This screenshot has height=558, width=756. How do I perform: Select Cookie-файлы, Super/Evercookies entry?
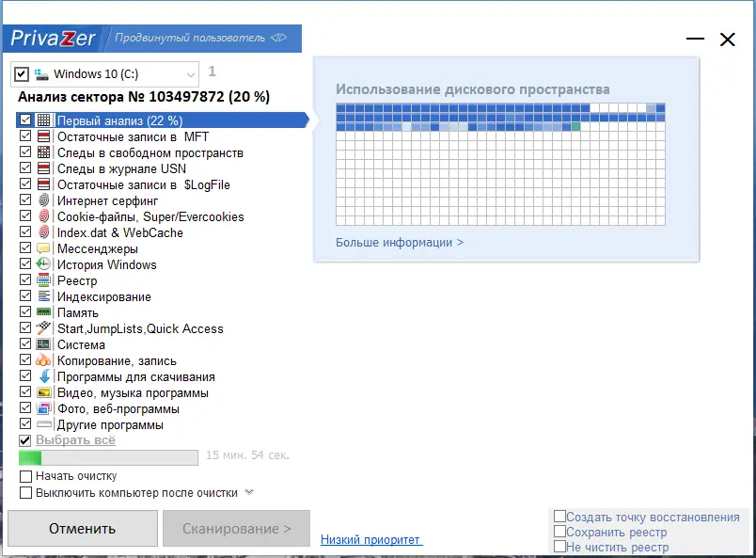150,216
